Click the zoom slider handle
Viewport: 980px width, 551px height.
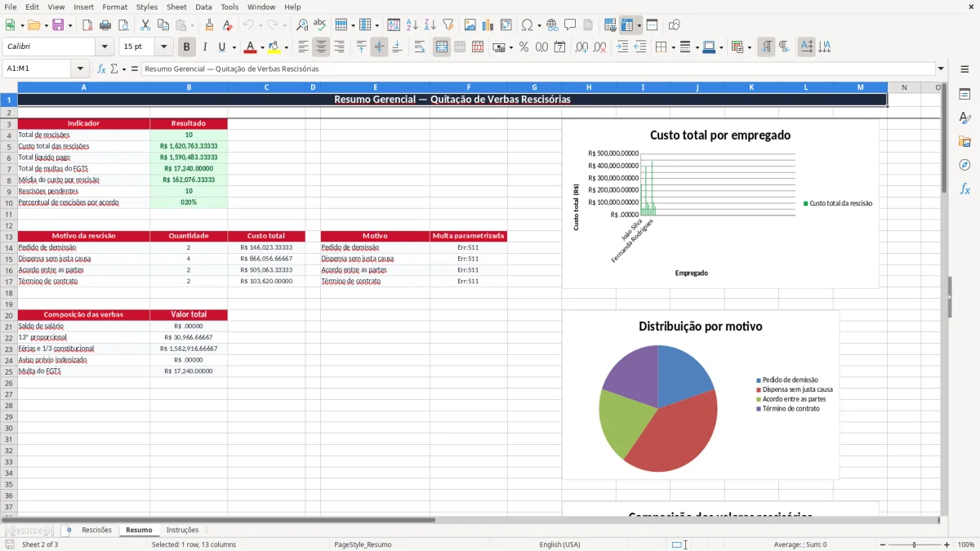point(915,544)
